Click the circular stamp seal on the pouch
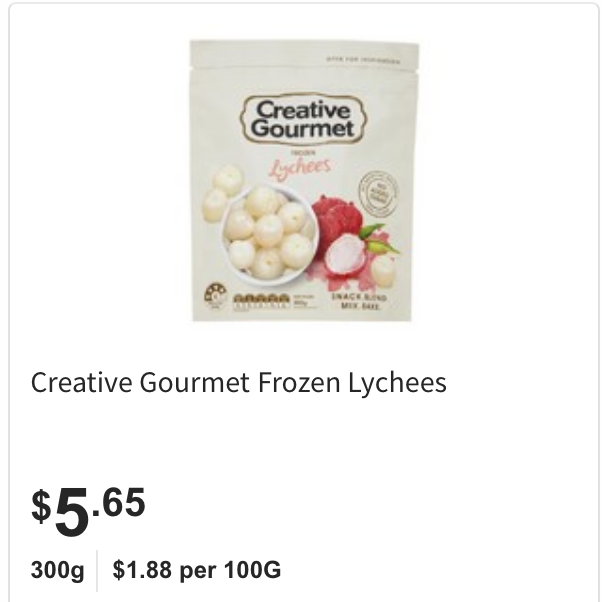Screen dimensions: 602x602 click(379, 193)
